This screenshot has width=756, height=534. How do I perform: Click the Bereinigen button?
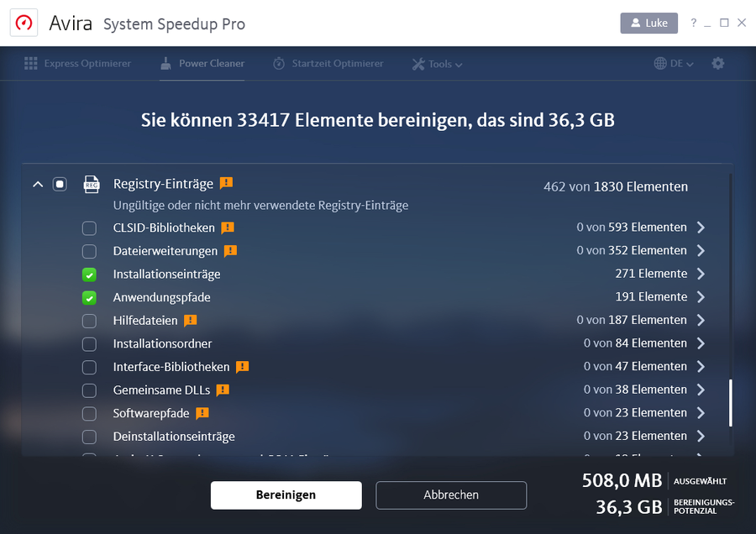[286, 495]
